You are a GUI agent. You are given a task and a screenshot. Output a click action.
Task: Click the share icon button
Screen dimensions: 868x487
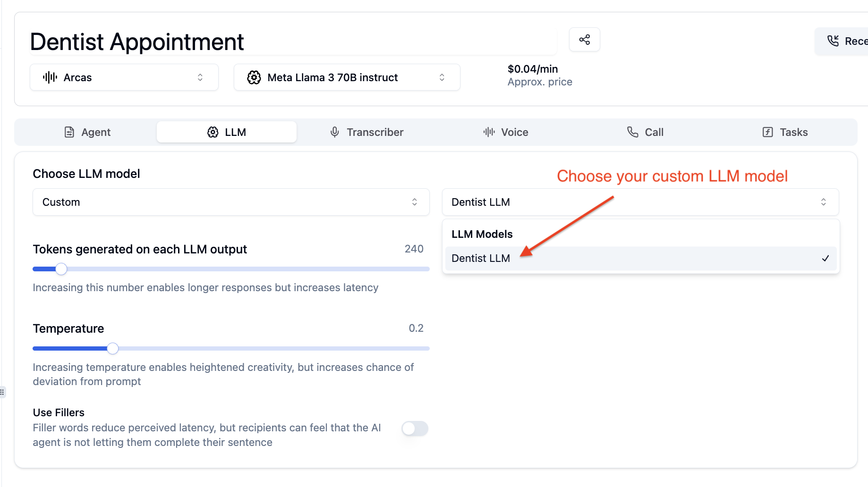[585, 40]
